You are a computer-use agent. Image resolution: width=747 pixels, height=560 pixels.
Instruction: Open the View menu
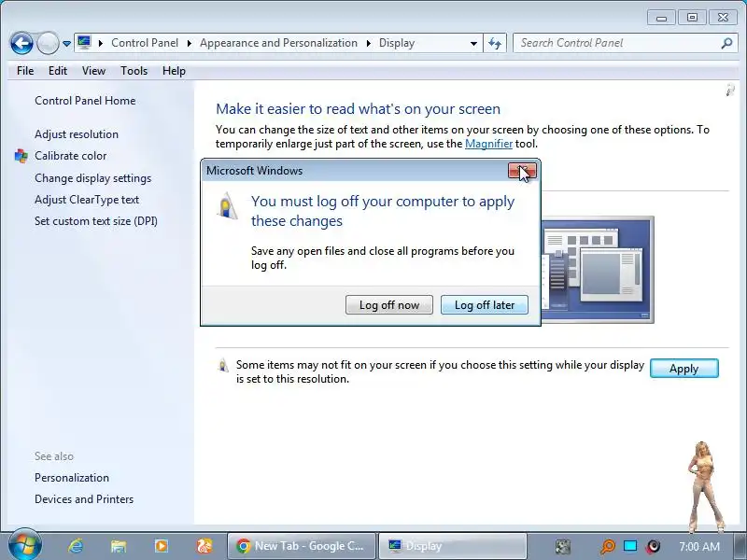[93, 71]
